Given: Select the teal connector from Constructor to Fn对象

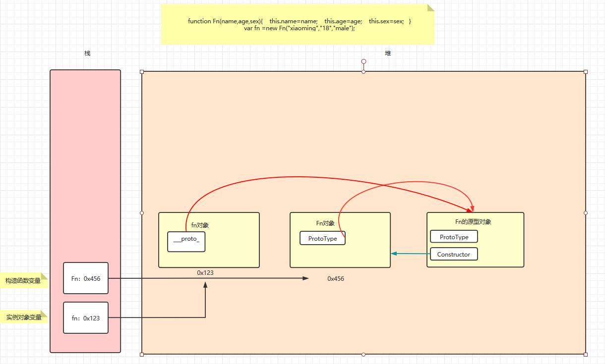Looking at the screenshot, I should point(411,254).
